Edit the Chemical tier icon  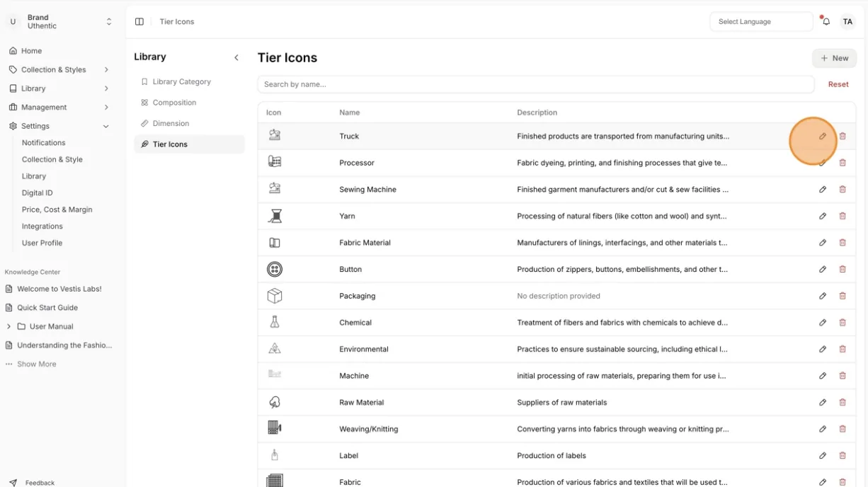coord(823,323)
